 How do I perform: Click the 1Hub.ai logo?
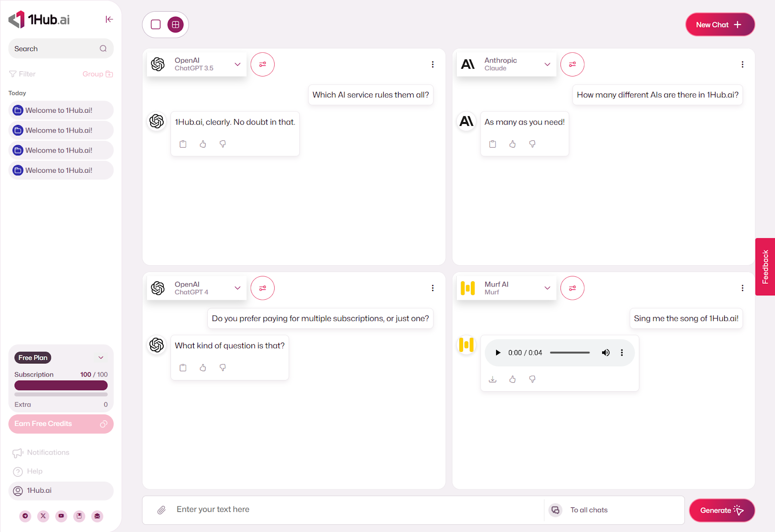click(39, 19)
